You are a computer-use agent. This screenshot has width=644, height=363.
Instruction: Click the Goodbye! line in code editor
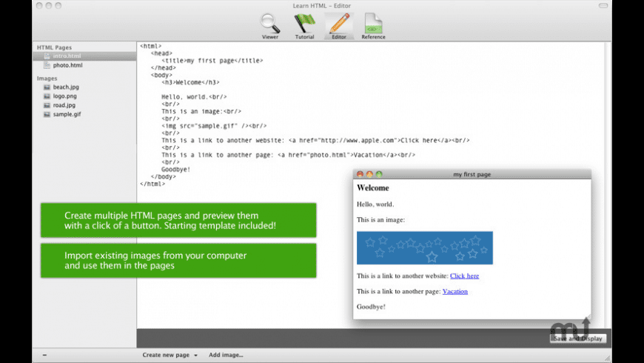coord(175,170)
